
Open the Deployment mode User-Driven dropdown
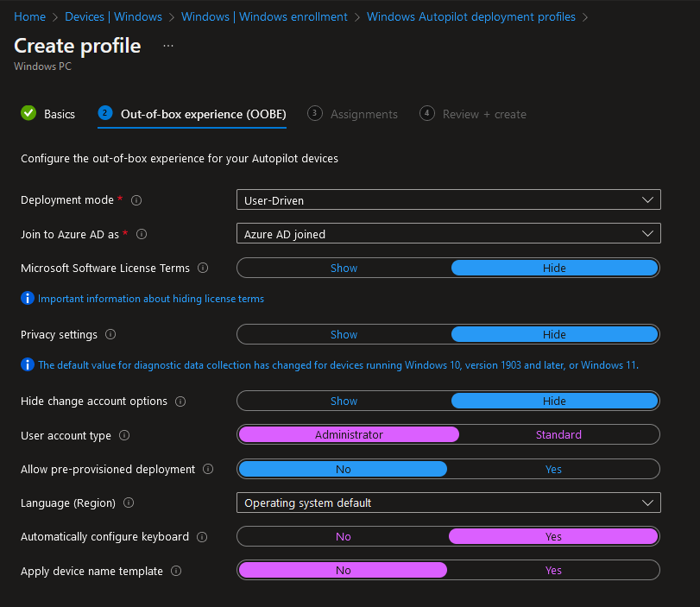(448, 199)
